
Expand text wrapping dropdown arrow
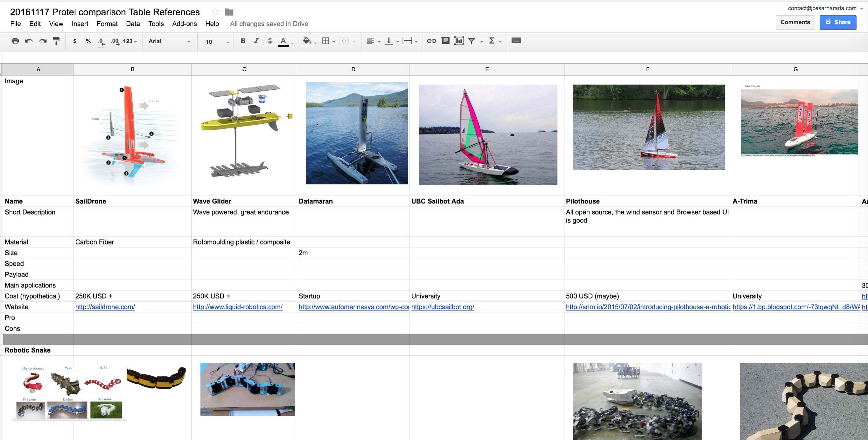coord(416,42)
